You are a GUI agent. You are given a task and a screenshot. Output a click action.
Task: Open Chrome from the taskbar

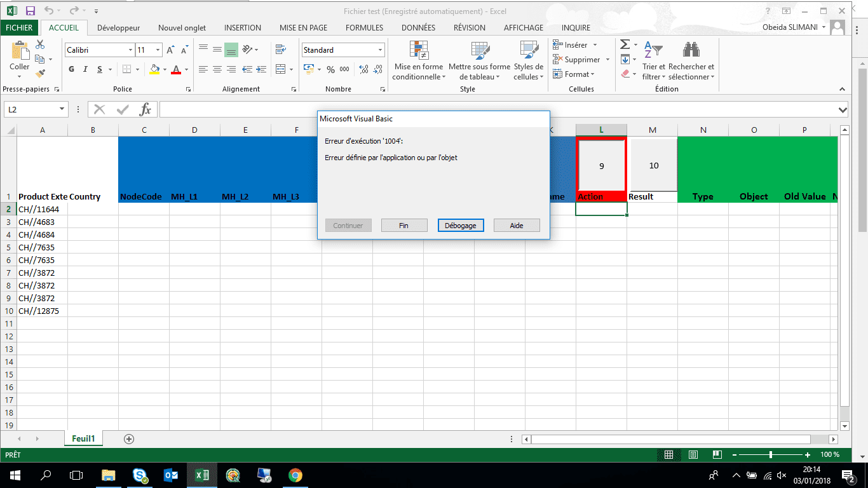click(x=295, y=475)
